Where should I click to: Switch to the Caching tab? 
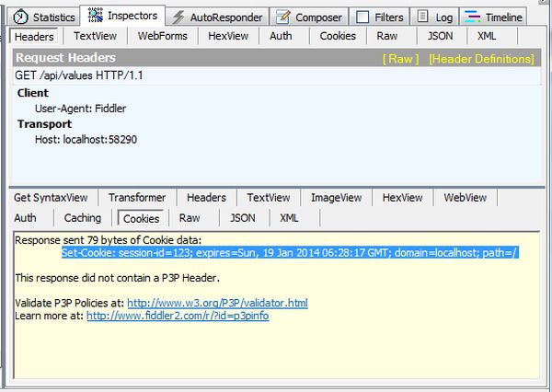point(83,218)
